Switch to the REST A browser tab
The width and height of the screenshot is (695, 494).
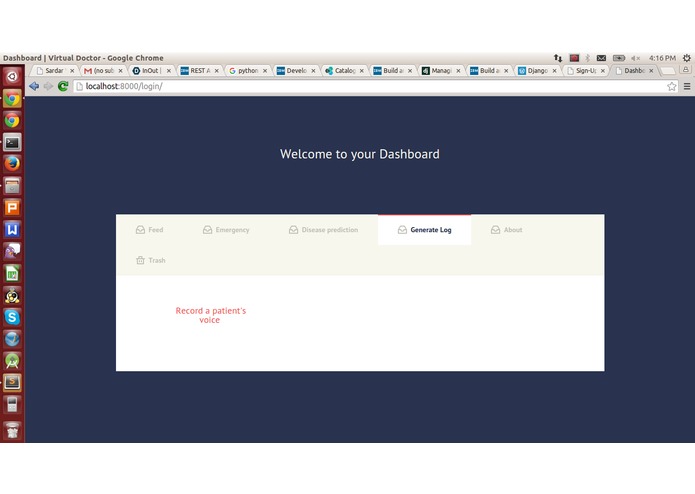pyautogui.click(x=199, y=70)
